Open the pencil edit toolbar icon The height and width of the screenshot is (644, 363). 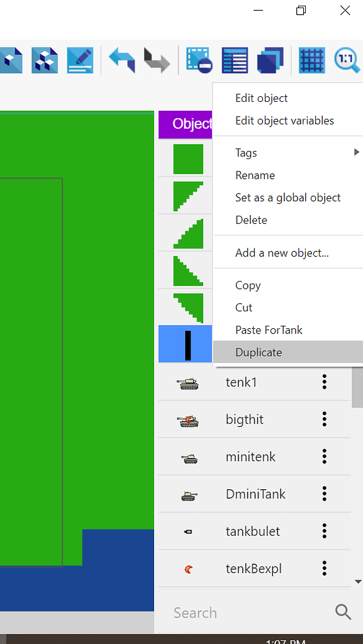pyautogui.click(x=80, y=60)
